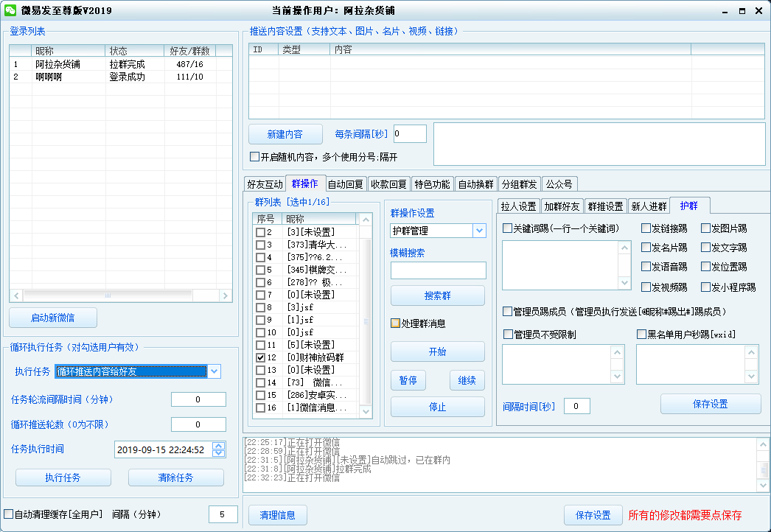
Task: Click the 每条间隔[秒] input field
Action: point(410,134)
